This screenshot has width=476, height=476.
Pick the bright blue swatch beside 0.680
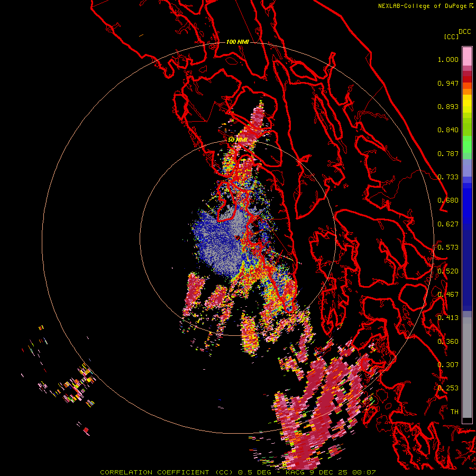click(x=467, y=204)
